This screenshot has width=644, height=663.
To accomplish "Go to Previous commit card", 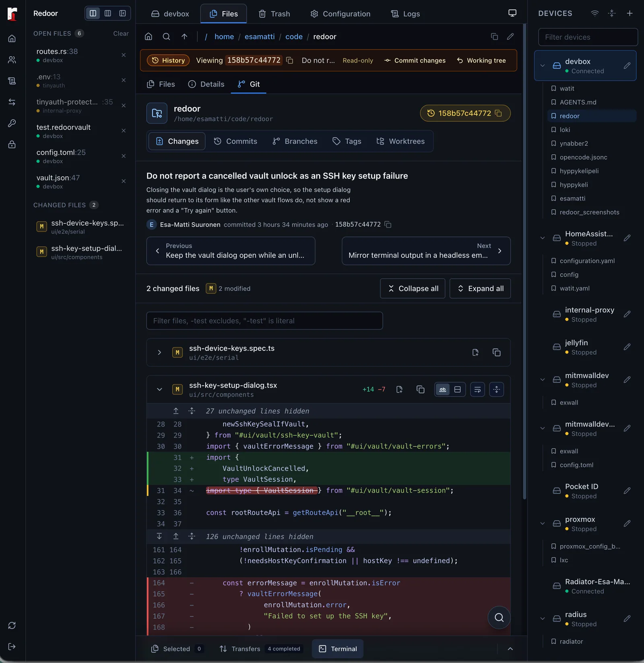I will click(x=231, y=251).
